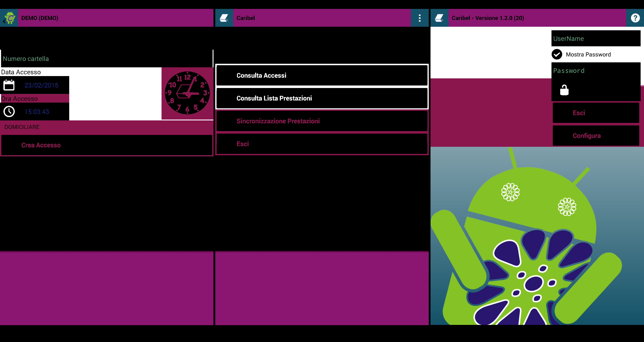Toggle the Mostra Password checkbox
The width and height of the screenshot is (644, 342).
(x=557, y=54)
